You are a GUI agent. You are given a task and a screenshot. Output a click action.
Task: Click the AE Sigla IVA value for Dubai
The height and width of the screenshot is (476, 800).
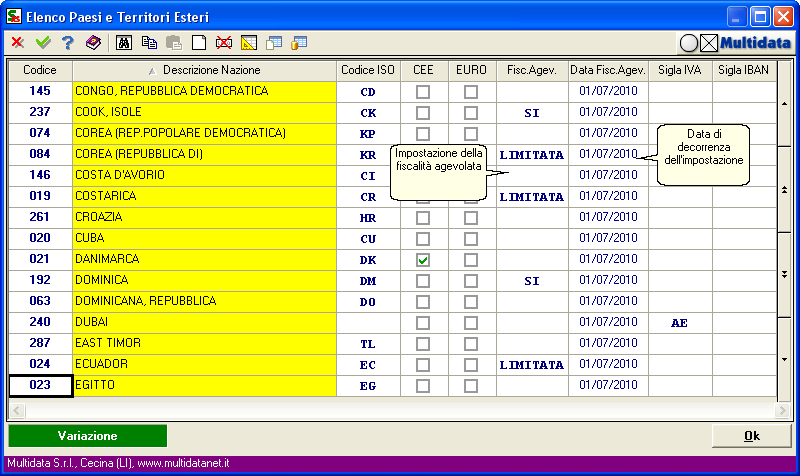pyautogui.click(x=679, y=323)
